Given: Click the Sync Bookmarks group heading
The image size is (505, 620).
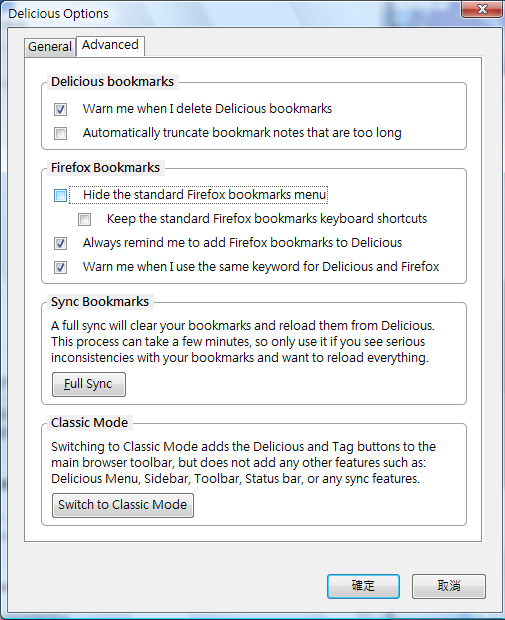Looking at the screenshot, I should point(100,302).
